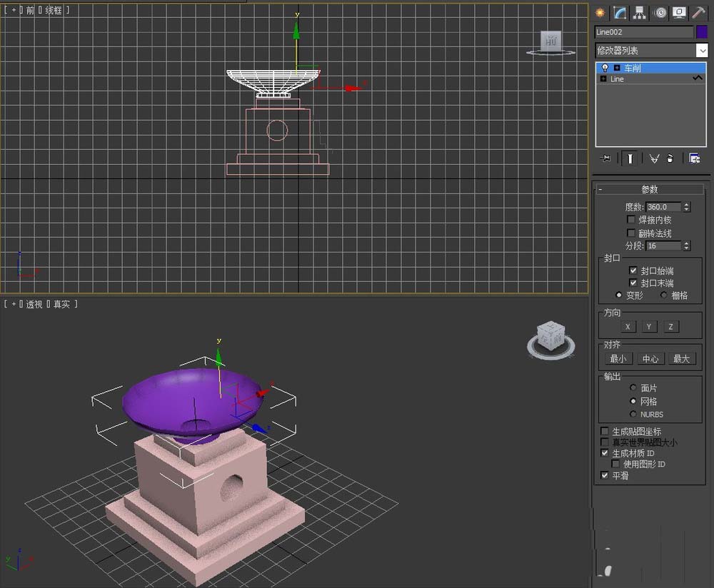This screenshot has height=588, width=714.
Task: Click the 分段 16 value field
Action: [663, 245]
